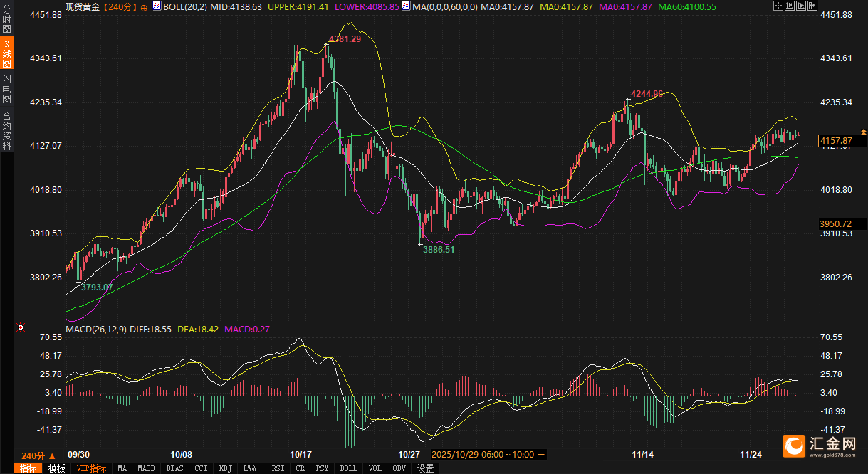Toggle the KDJ indicator button

pos(226,468)
